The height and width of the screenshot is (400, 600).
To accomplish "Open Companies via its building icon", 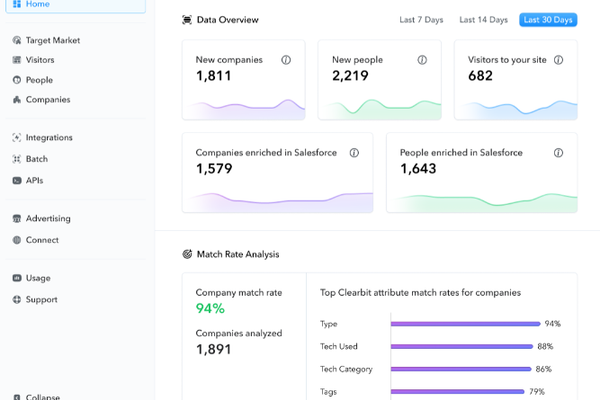I will point(17,100).
